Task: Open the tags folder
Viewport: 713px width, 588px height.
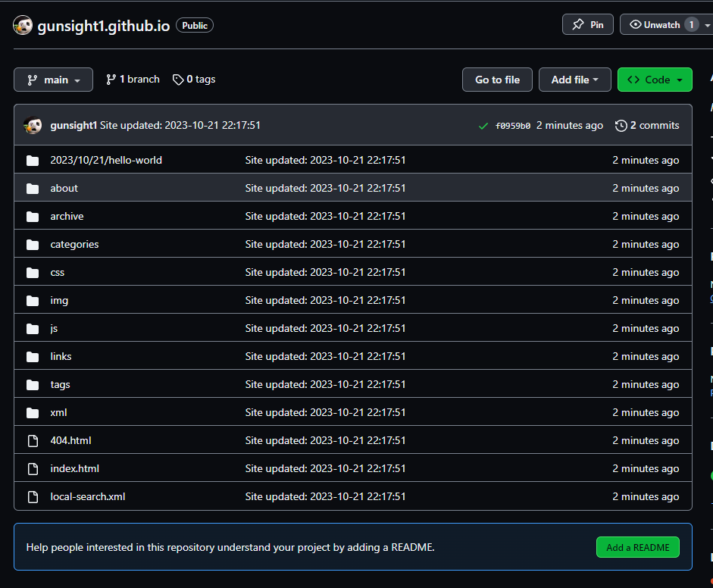Action: click(60, 385)
